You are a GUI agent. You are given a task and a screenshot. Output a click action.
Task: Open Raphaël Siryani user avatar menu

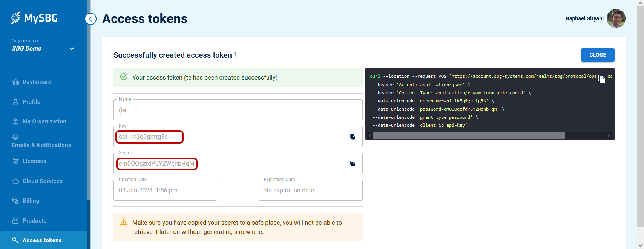pyautogui.click(x=616, y=18)
